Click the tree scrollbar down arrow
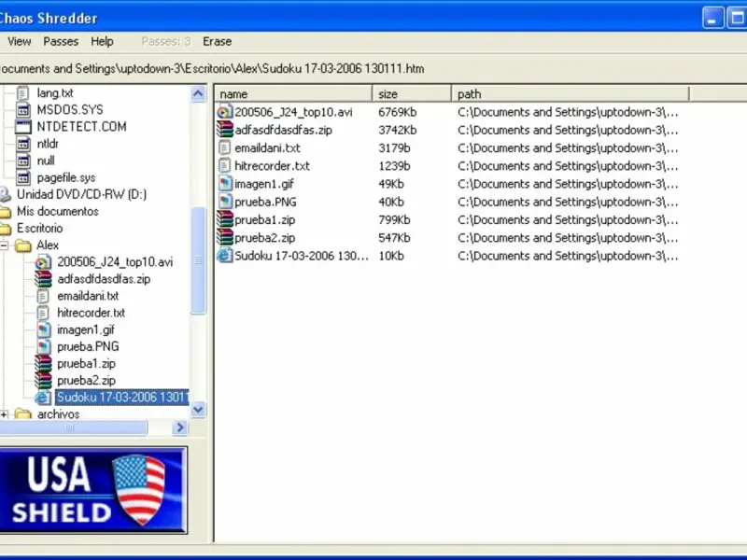 pos(198,410)
